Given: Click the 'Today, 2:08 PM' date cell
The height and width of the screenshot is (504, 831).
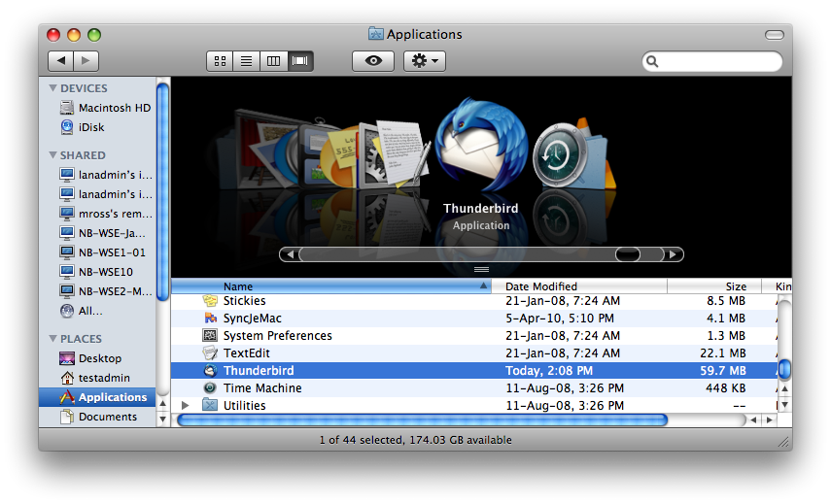Looking at the screenshot, I should (549, 371).
